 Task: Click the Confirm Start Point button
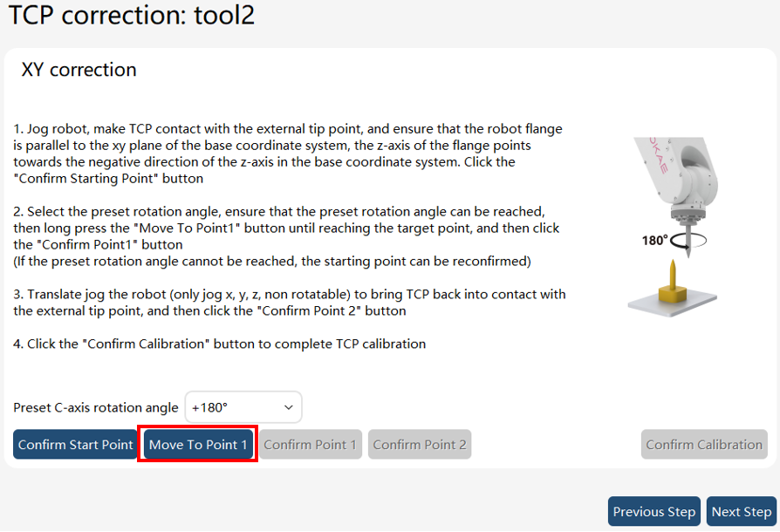tap(75, 444)
